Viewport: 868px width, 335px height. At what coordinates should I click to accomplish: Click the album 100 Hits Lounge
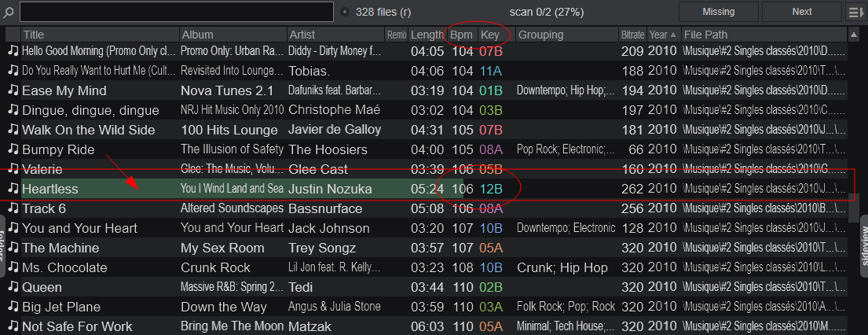pos(229,130)
